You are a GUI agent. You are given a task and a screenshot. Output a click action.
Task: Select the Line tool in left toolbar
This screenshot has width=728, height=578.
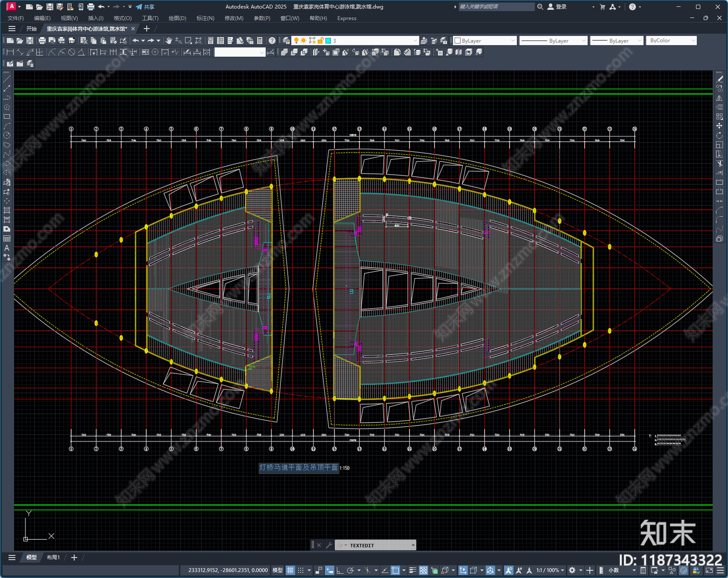point(7,79)
